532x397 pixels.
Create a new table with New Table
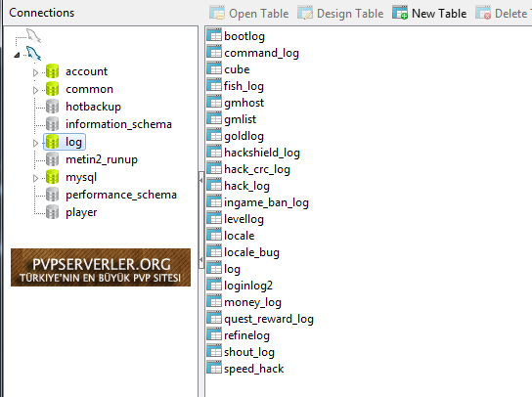coord(429,14)
